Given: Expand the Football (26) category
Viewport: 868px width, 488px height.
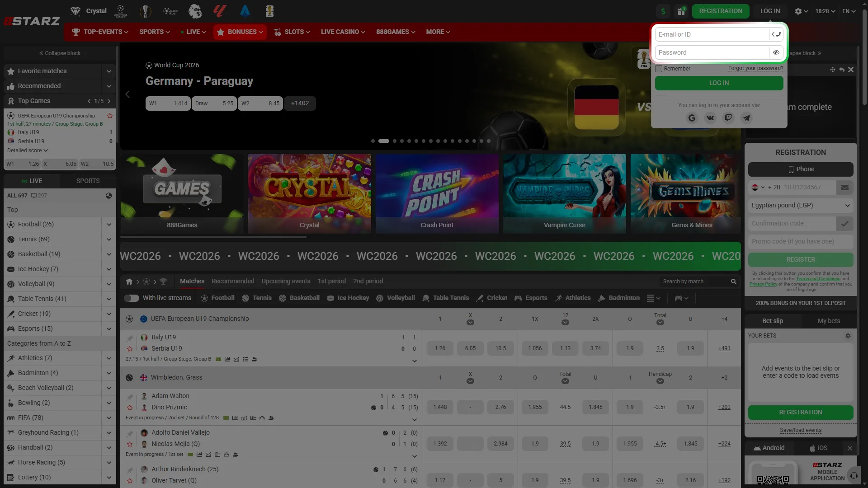Looking at the screenshot, I should coord(109,224).
